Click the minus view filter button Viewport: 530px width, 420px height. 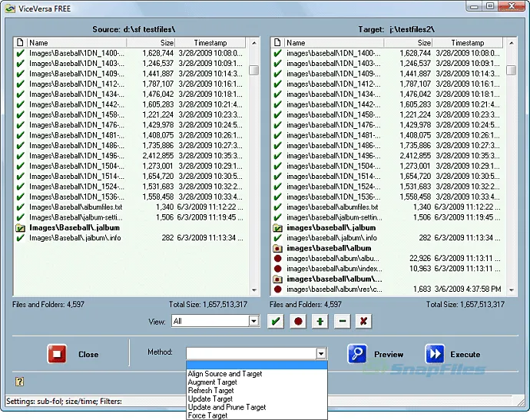coord(342,321)
